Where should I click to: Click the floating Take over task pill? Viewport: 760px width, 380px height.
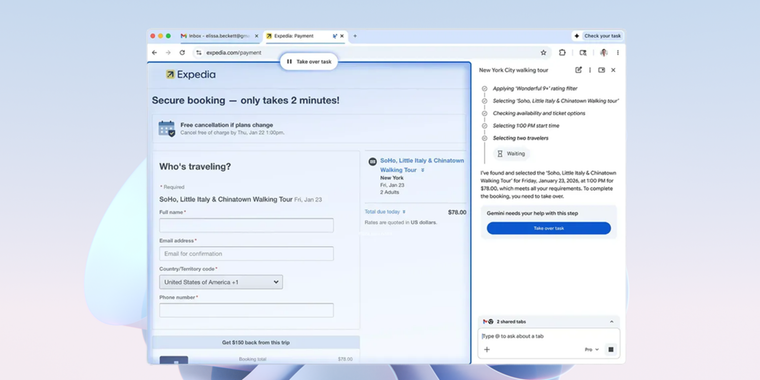click(309, 62)
